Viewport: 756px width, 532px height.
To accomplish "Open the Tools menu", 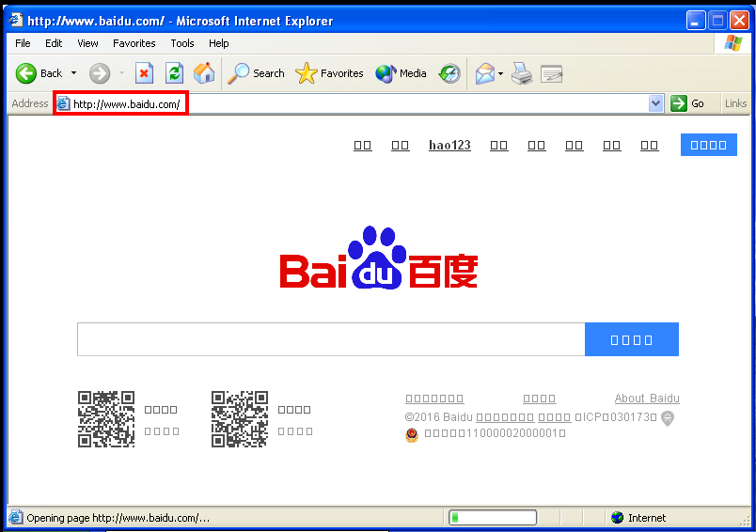I will [x=182, y=43].
